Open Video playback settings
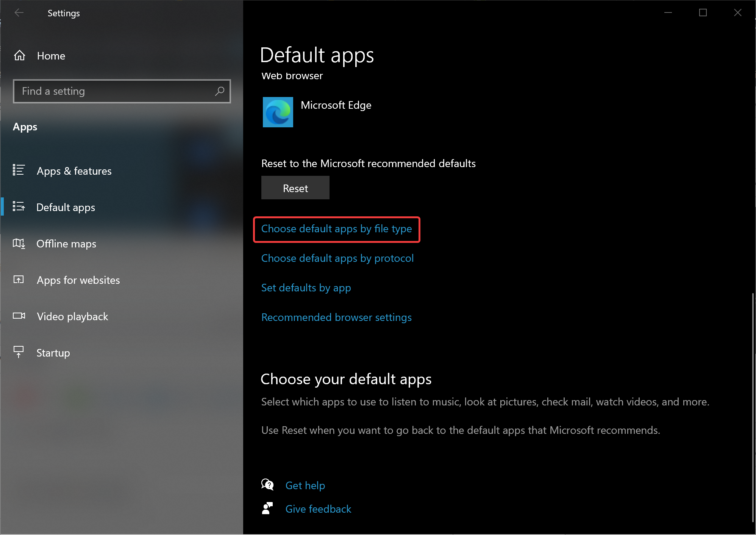Screen dimensions: 756x535 (73, 317)
